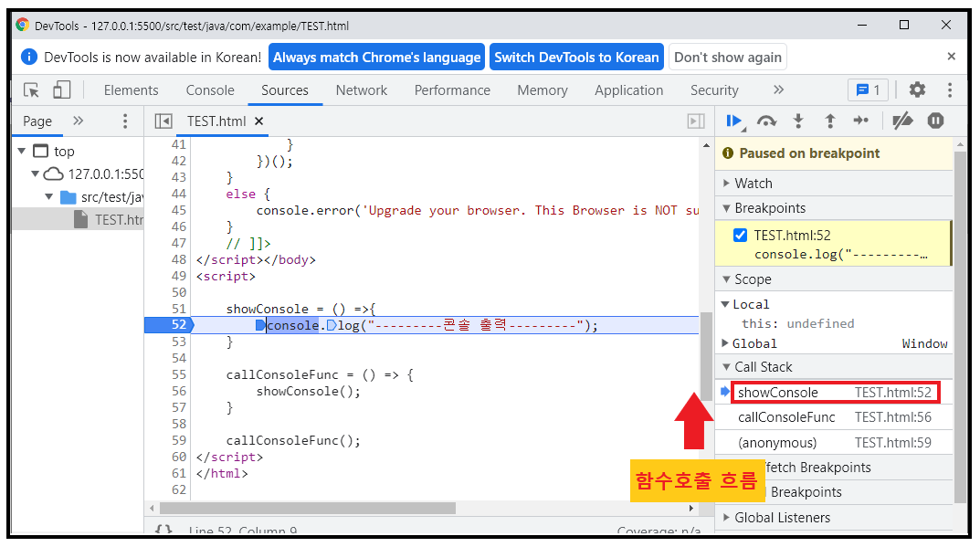The height and width of the screenshot is (547, 980).
Task: Collapse the top frame node
Action: click(x=22, y=151)
